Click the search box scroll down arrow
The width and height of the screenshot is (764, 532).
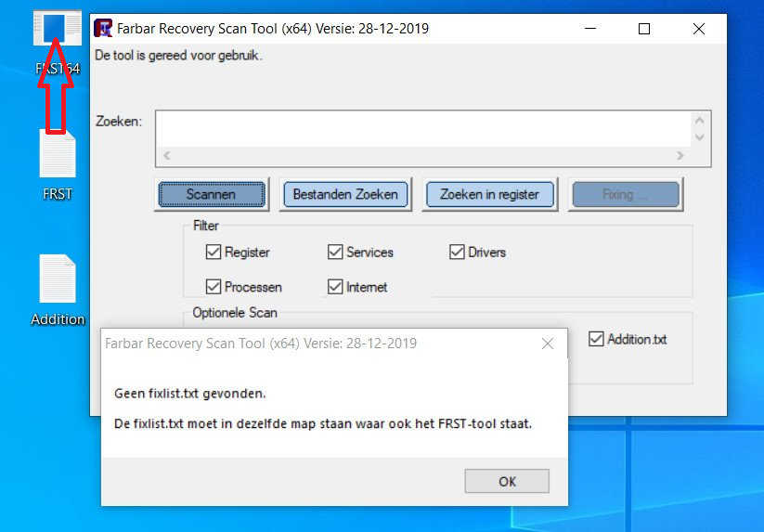[x=700, y=137]
